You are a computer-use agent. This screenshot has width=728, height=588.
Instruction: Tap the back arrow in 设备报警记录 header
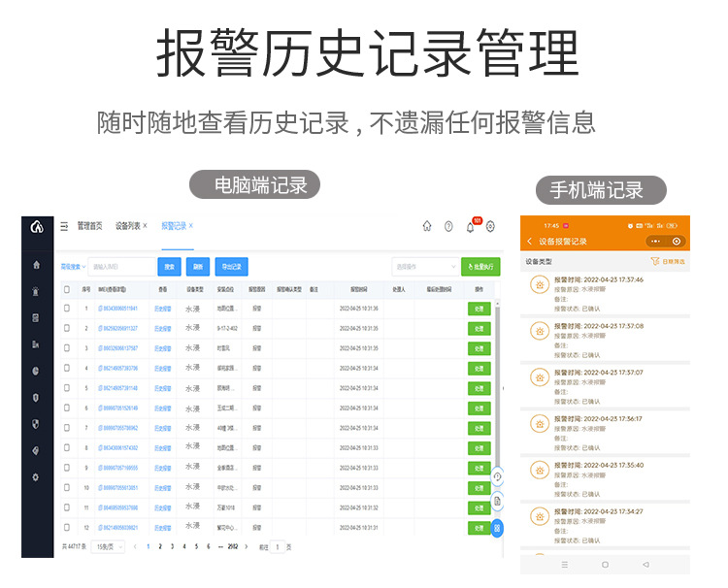click(529, 241)
